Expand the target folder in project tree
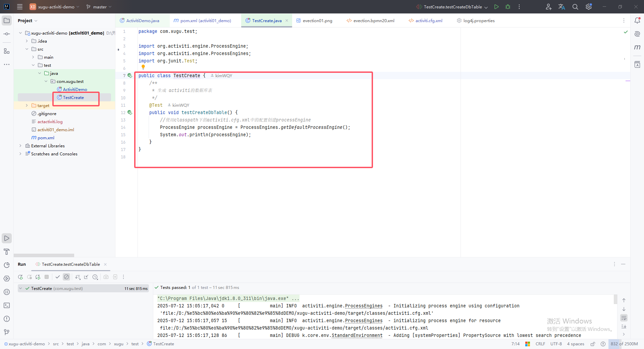This screenshot has height=349, width=644. coord(27,106)
